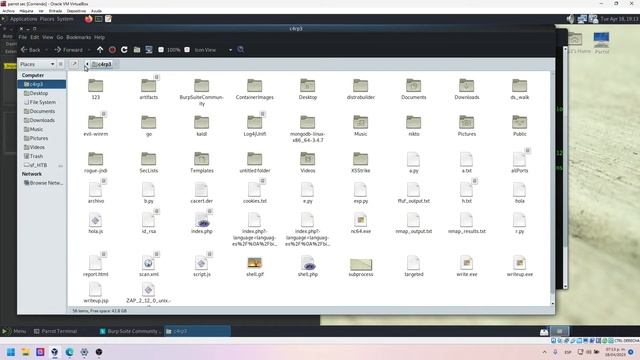Open the SecLists folder

click(x=149, y=162)
